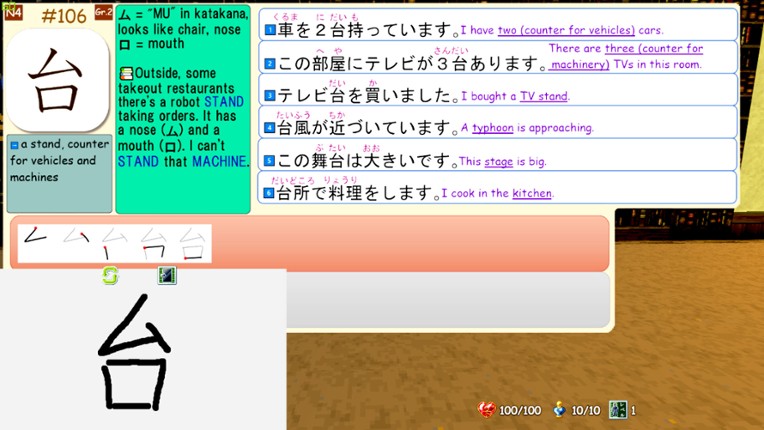The height and width of the screenshot is (430, 764).
Task: Select example sentence number 1 marker
Action: [270, 31]
